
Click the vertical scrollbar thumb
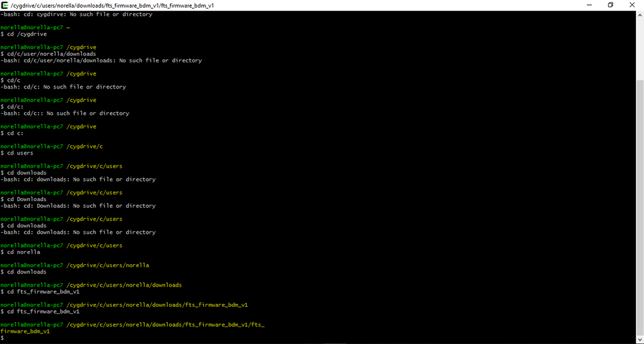(640, 208)
